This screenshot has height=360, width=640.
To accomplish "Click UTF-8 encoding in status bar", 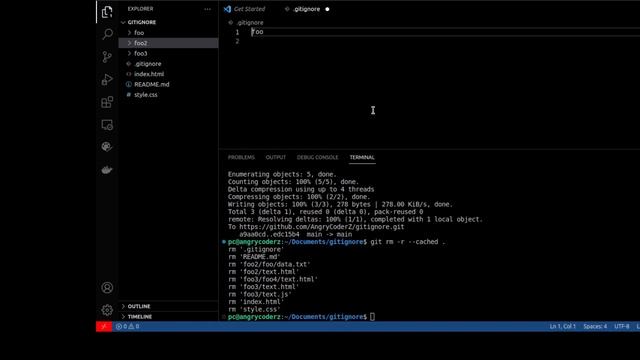I will (x=622, y=327).
